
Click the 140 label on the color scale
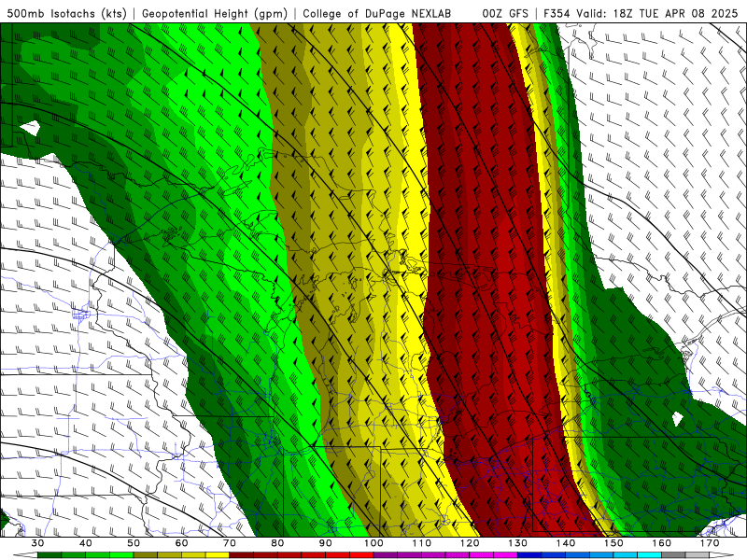click(566, 543)
